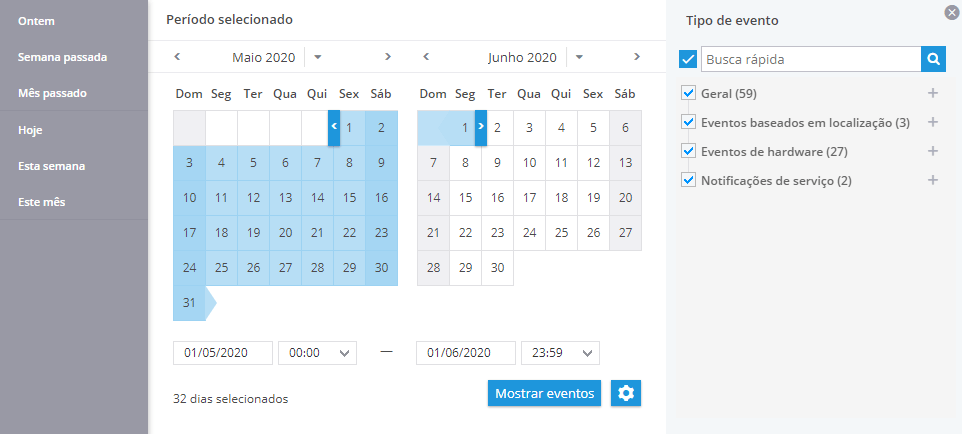The width and height of the screenshot is (962, 434).
Task: Open the Maio 2020 month dropdown arrow
Action: [x=318, y=57]
